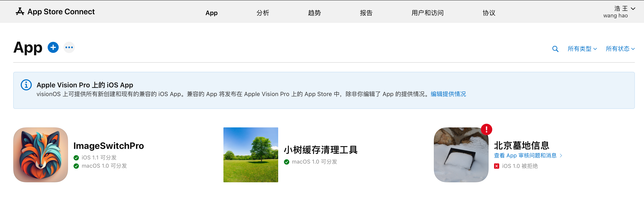
Task: Click green check beside ImageSwitchPro macOS 1.0
Action: (x=76, y=166)
